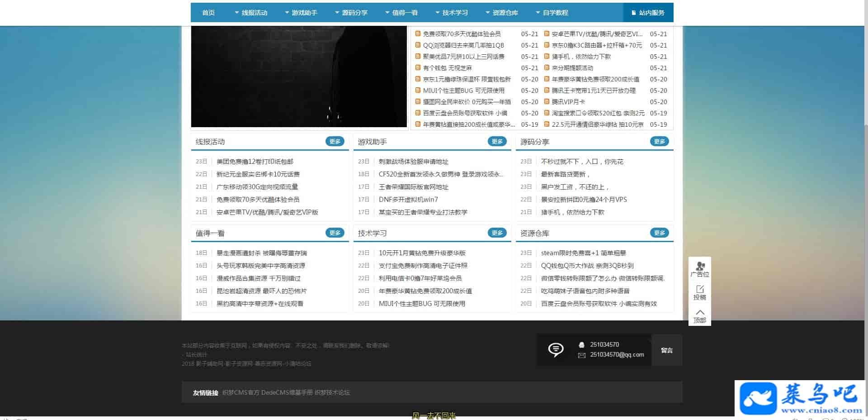Click 更多 button in 资源仓库 section
The height and width of the screenshot is (420, 868).
pyautogui.click(x=660, y=233)
